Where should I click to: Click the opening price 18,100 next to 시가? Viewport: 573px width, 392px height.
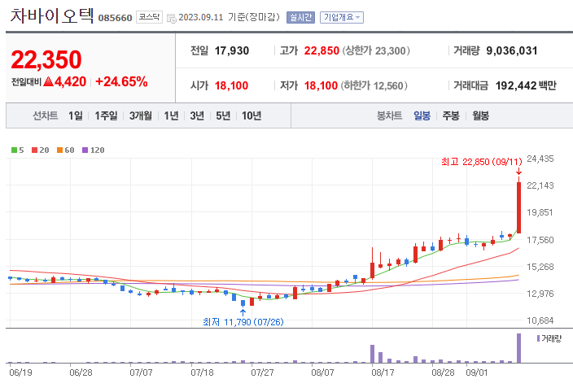coord(231,85)
